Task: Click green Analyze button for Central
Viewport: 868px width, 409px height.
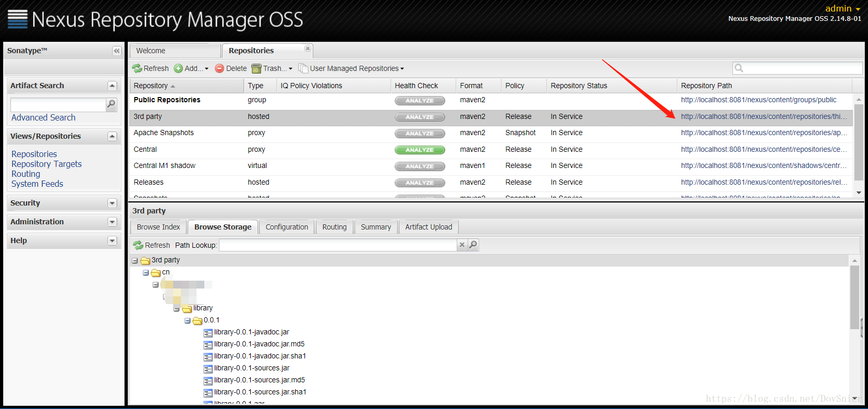Action: [x=420, y=150]
